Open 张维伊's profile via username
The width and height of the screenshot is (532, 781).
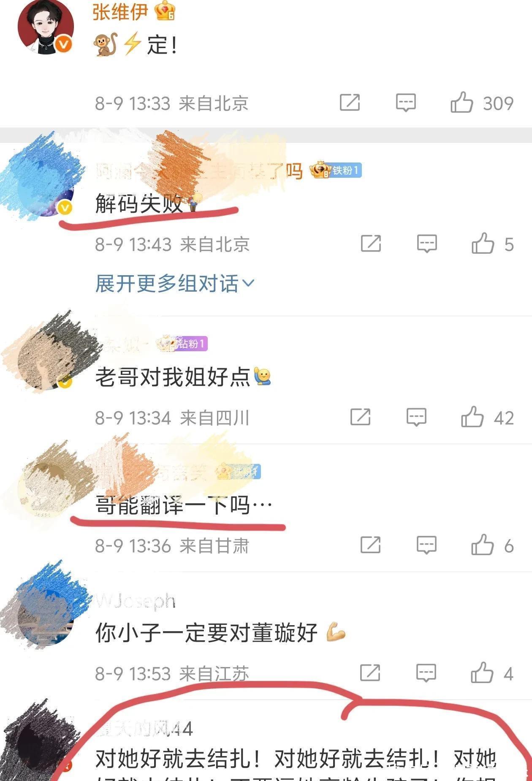click(x=120, y=11)
